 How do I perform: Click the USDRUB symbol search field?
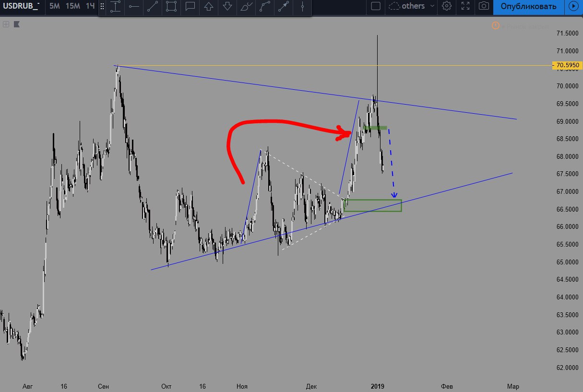tap(21, 6)
